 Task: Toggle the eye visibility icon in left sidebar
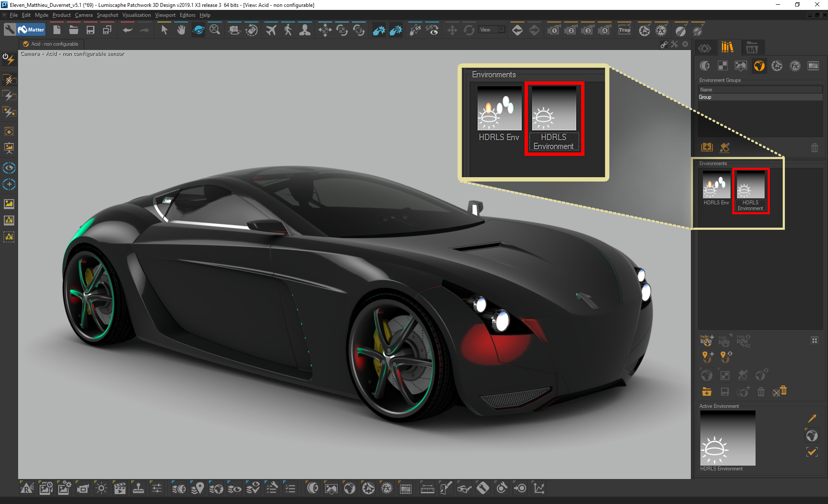pyautogui.click(x=9, y=167)
